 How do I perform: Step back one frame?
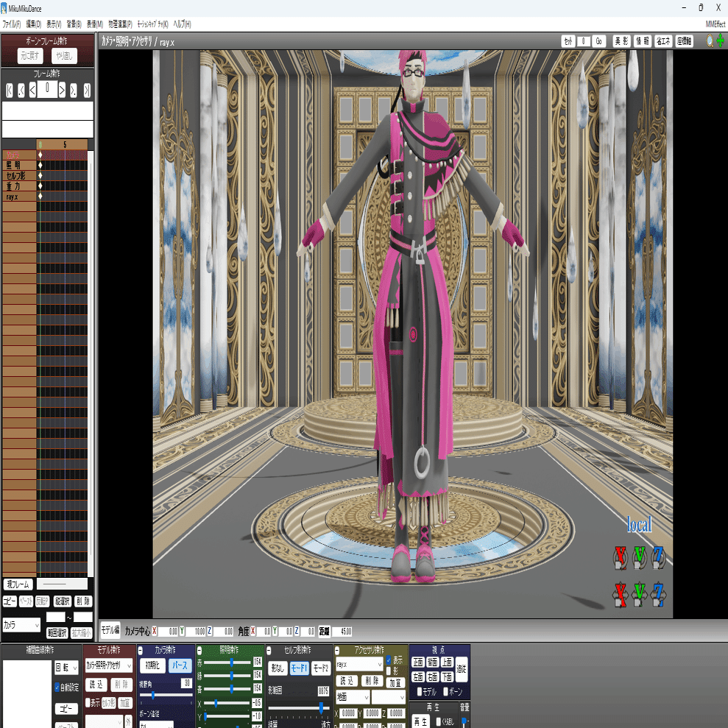click(x=32, y=90)
